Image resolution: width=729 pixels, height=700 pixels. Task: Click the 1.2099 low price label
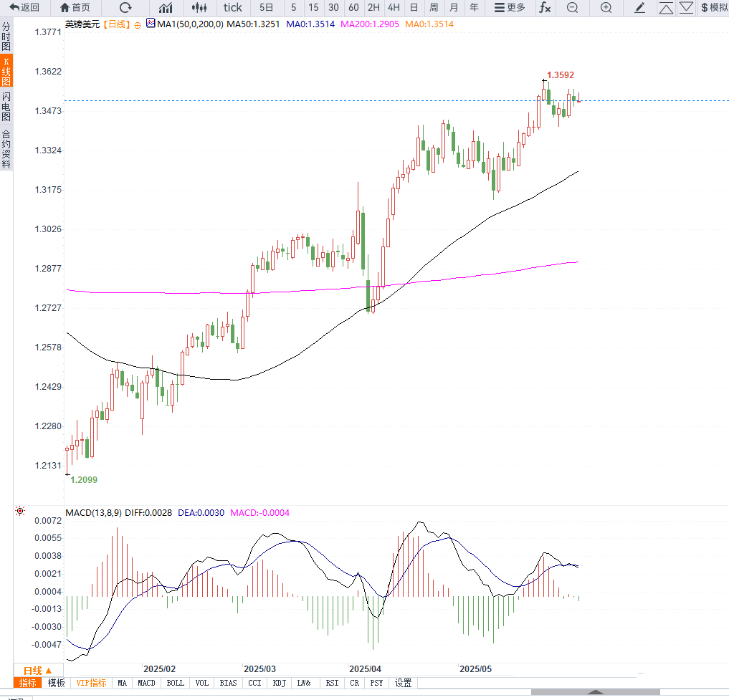pos(84,479)
